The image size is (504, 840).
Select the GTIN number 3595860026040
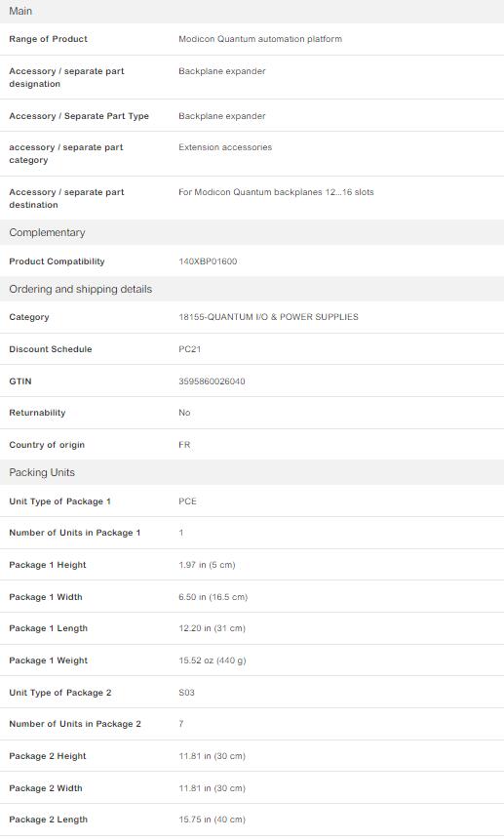212,381
